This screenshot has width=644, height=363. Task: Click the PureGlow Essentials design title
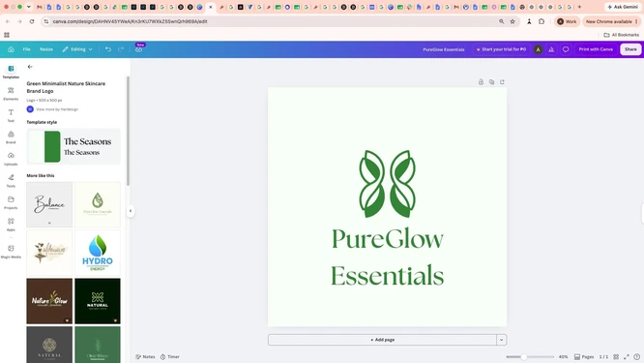444,49
